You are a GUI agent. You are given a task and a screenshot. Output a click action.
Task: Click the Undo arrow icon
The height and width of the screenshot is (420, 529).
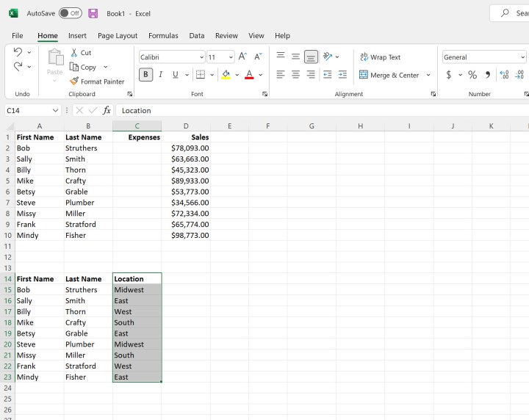(x=18, y=53)
